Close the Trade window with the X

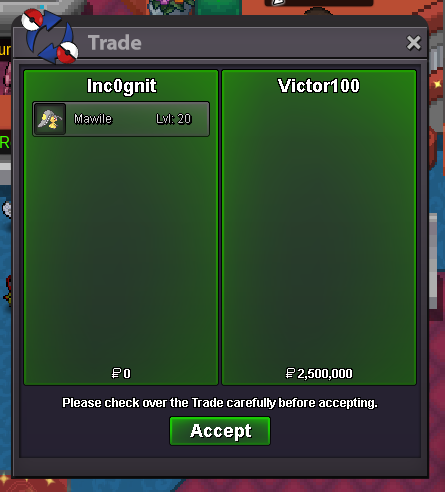click(414, 43)
